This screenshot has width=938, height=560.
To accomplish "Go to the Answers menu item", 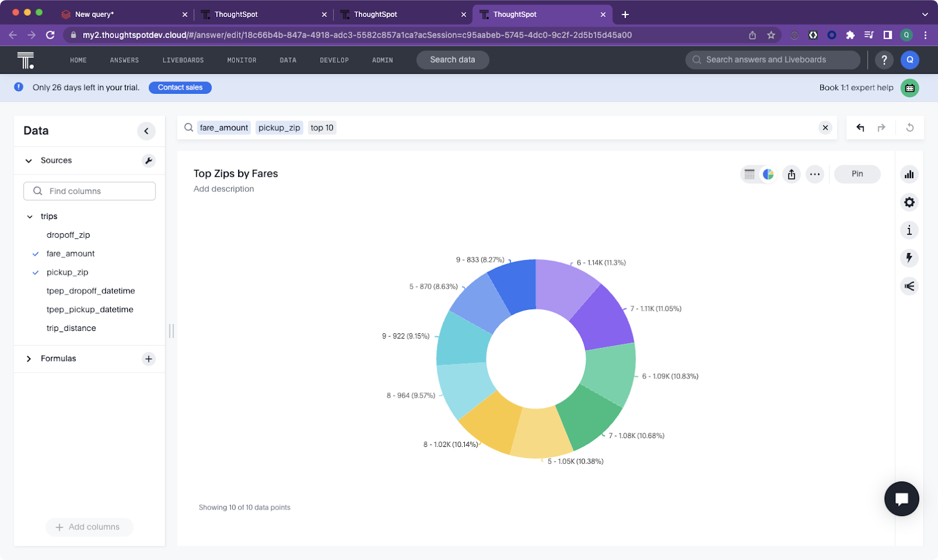I will click(124, 60).
